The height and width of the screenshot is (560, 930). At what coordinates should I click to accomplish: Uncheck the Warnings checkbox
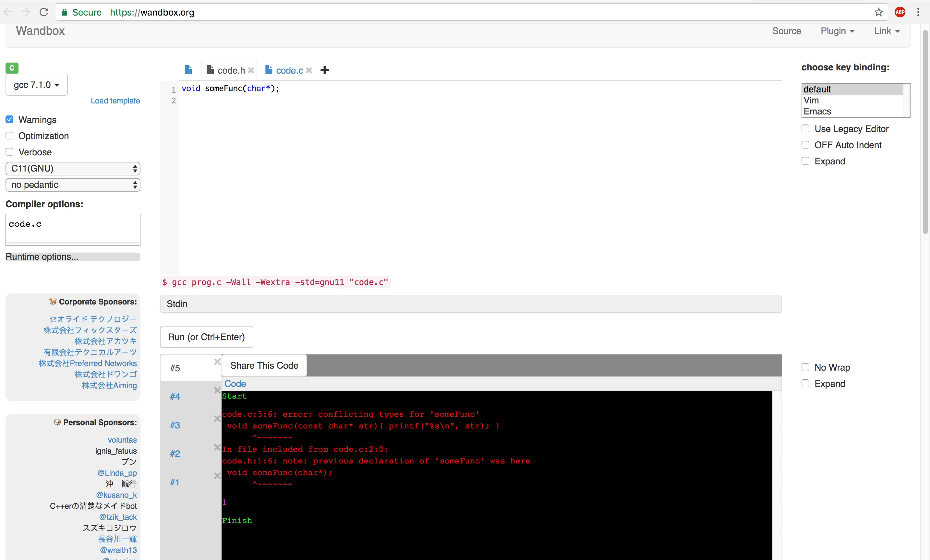point(10,120)
